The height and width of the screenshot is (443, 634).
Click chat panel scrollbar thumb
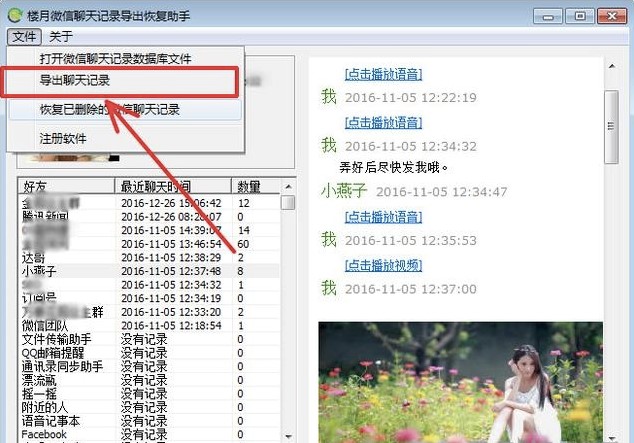click(x=611, y=127)
